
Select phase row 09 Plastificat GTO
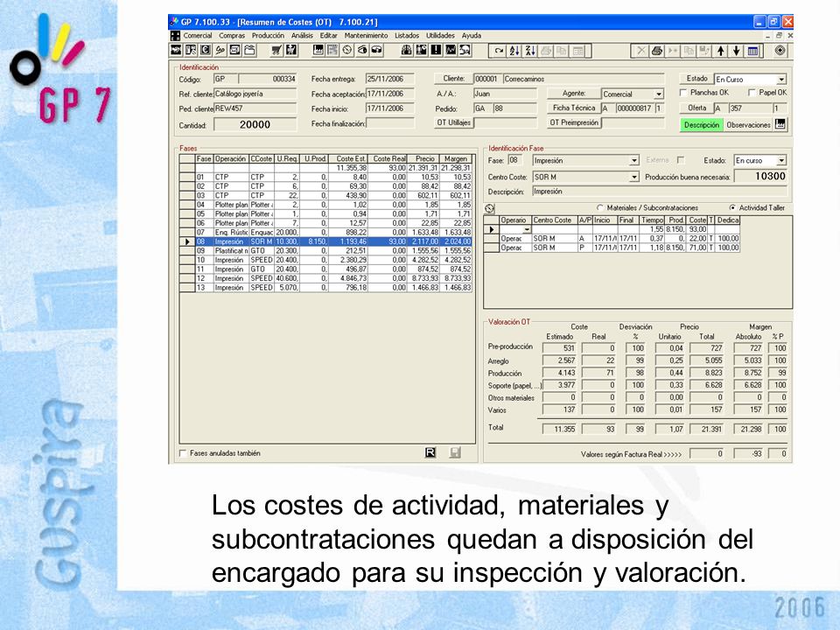point(325,251)
